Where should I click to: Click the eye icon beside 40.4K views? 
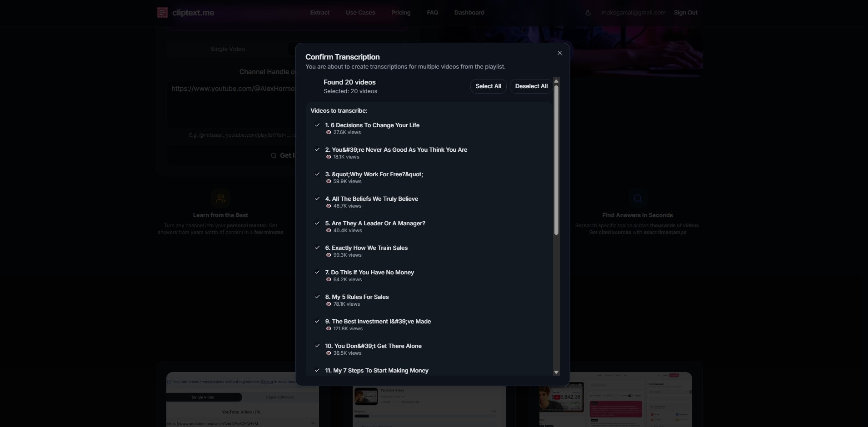tap(329, 231)
